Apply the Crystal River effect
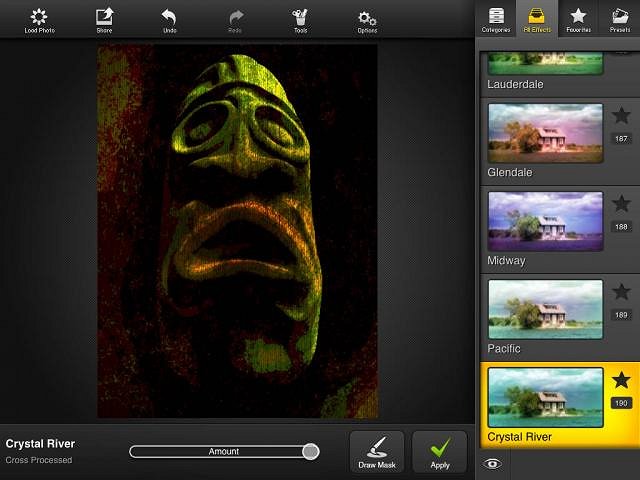The width and height of the screenshot is (640, 480). tap(439, 452)
